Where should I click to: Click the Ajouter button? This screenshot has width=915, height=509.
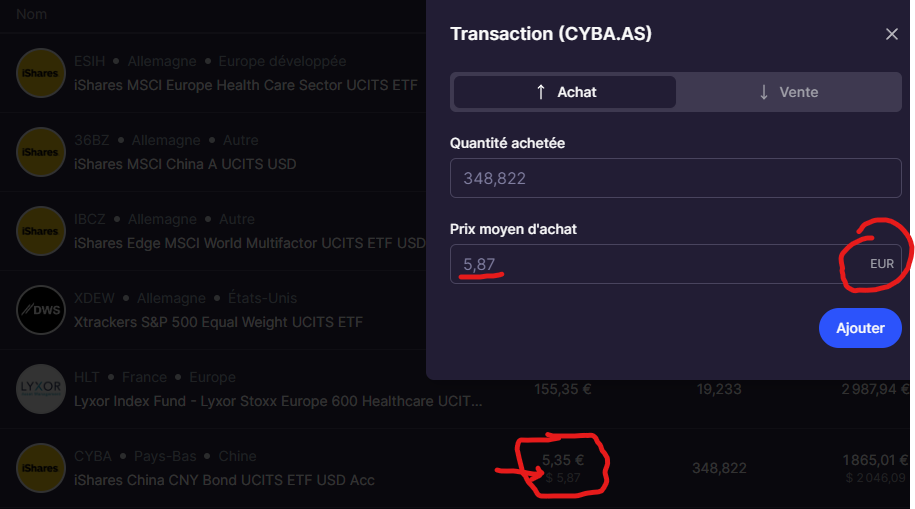click(860, 328)
